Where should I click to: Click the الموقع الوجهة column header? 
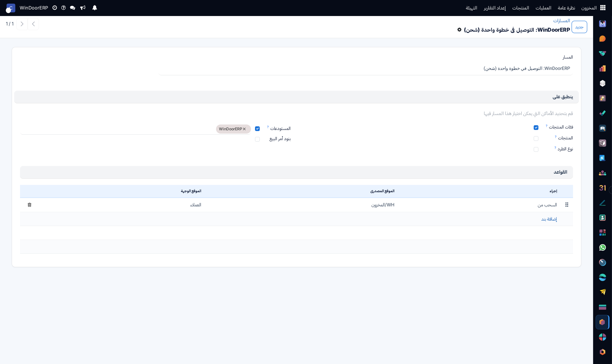(191, 191)
